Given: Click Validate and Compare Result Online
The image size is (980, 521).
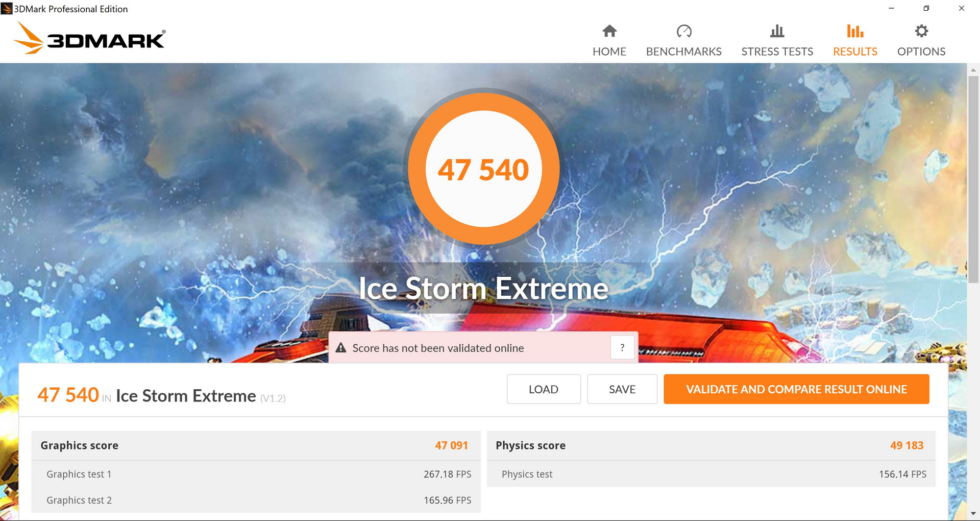Looking at the screenshot, I should 796,389.
